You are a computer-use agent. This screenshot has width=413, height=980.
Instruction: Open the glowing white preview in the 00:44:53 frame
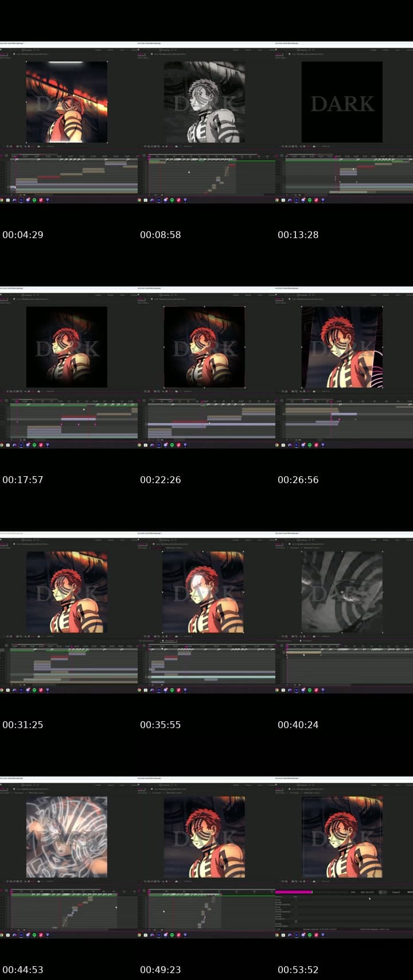(x=67, y=837)
